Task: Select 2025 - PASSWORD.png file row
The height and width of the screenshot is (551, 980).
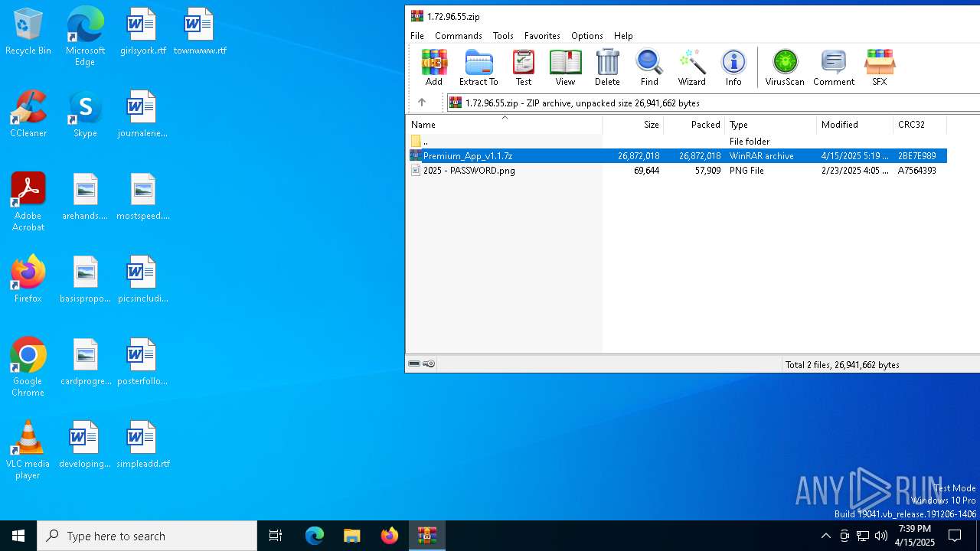Action: (677, 171)
